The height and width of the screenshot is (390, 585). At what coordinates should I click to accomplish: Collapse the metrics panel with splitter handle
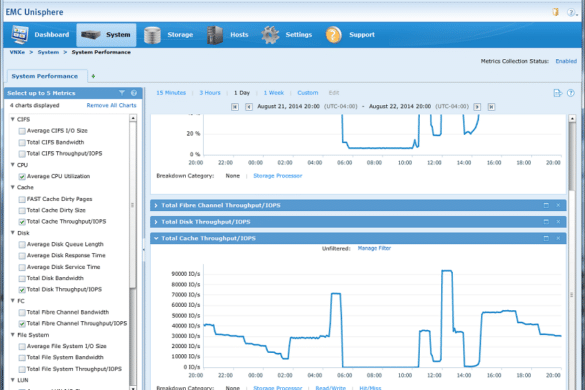click(144, 249)
